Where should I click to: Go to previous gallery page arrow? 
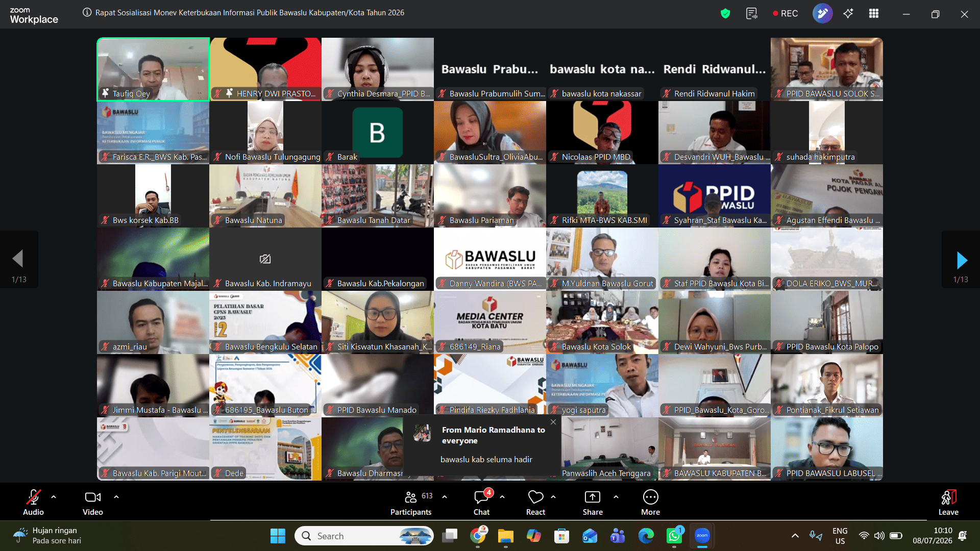pyautogui.click(x=18, y=260)
